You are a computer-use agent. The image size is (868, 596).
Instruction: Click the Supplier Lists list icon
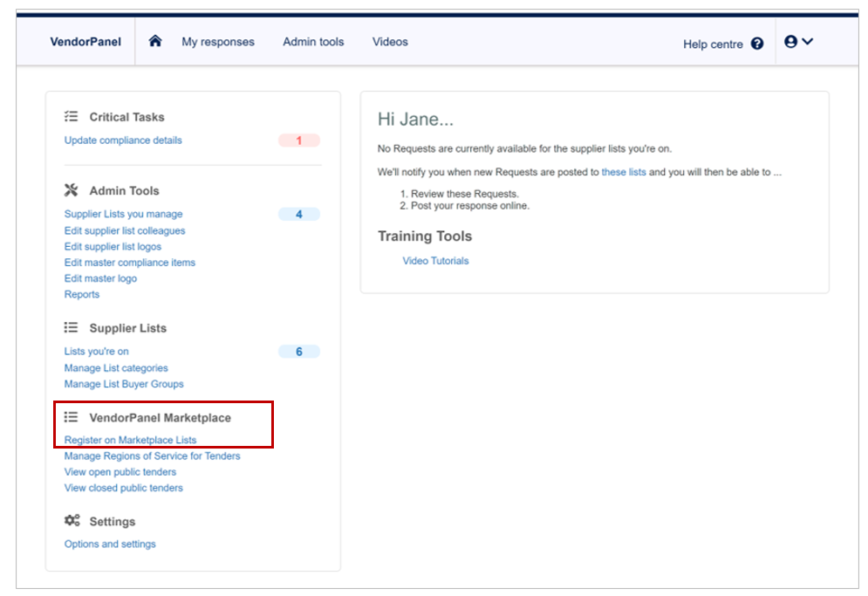(x=71, y=327)
